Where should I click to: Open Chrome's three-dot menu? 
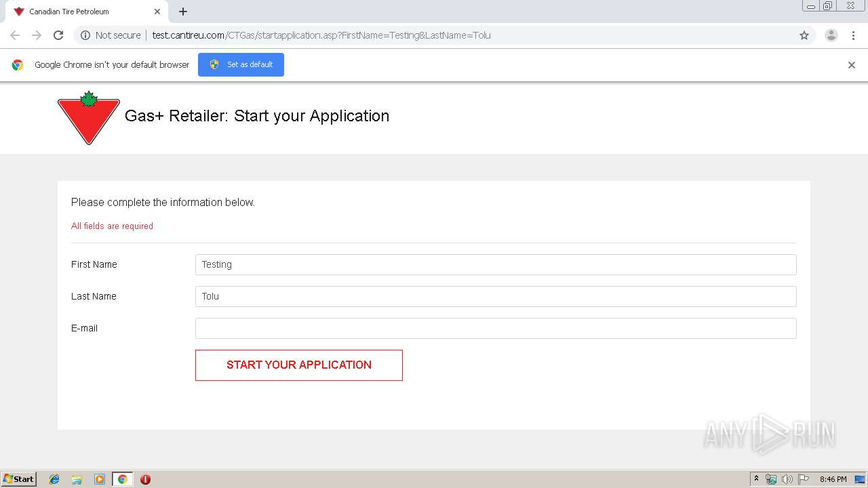(x=853, y=35)
